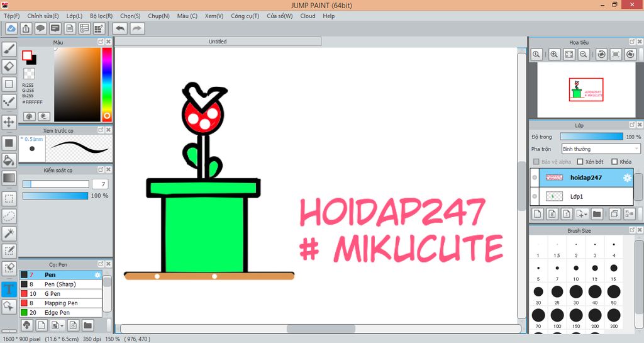Select the Brush tool

point(9,49)
